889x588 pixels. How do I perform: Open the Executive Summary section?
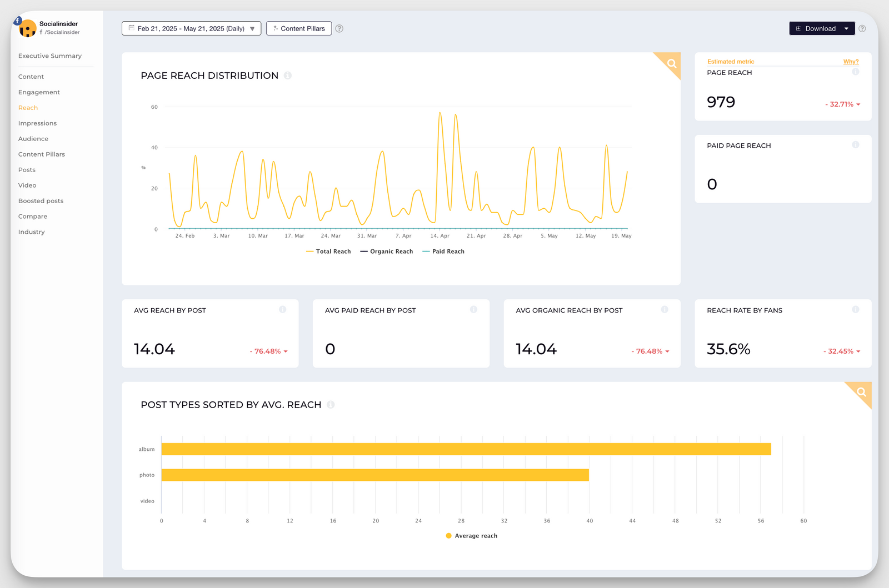50,56
